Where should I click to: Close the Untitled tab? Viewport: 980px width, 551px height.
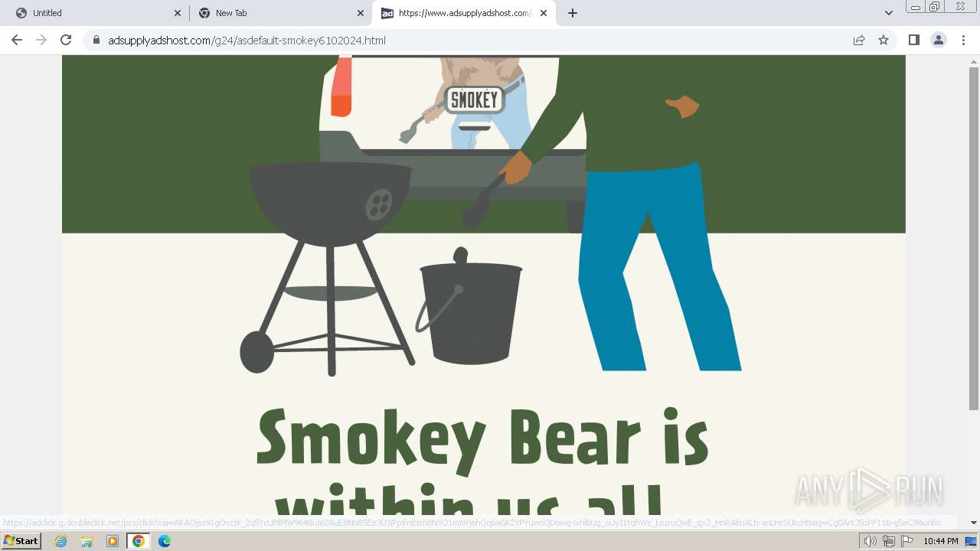(x=178, y=13)
